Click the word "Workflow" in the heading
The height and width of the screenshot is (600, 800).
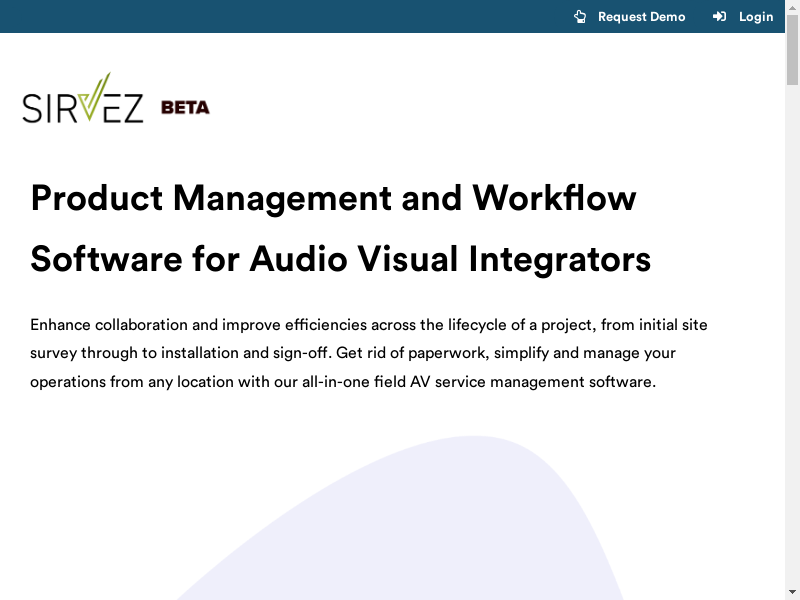click(554, 198)
